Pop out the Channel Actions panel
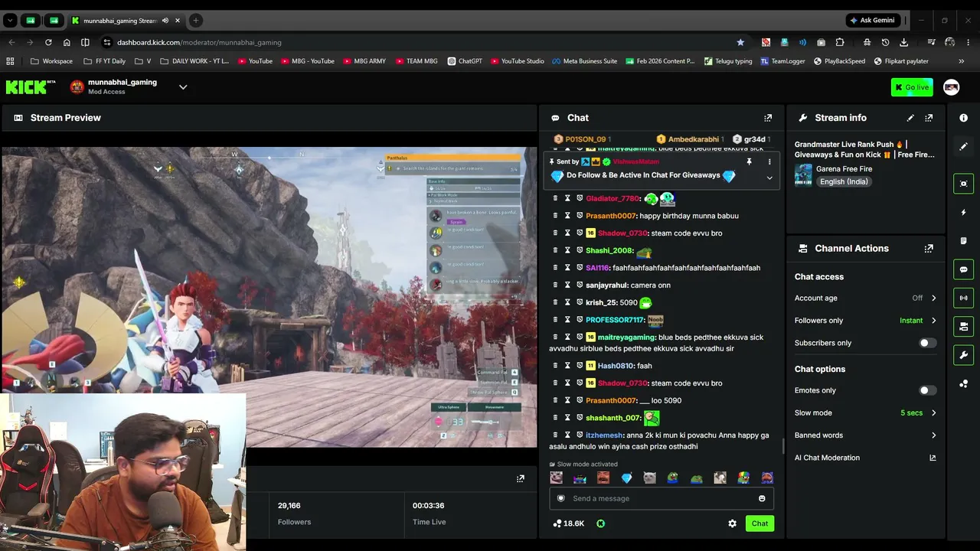Image resolution: width=980 pixels, height=551 pixels. tap(929, 249)
